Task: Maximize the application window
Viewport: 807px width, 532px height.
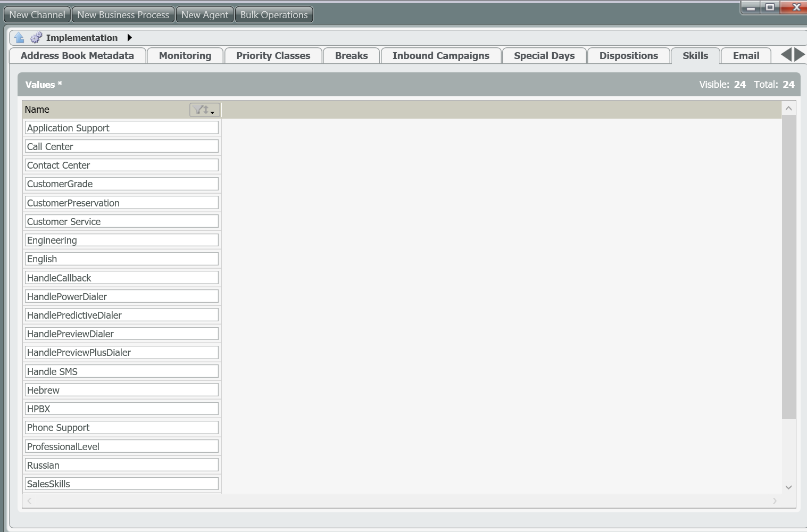Action: click(x=770, y=7)
